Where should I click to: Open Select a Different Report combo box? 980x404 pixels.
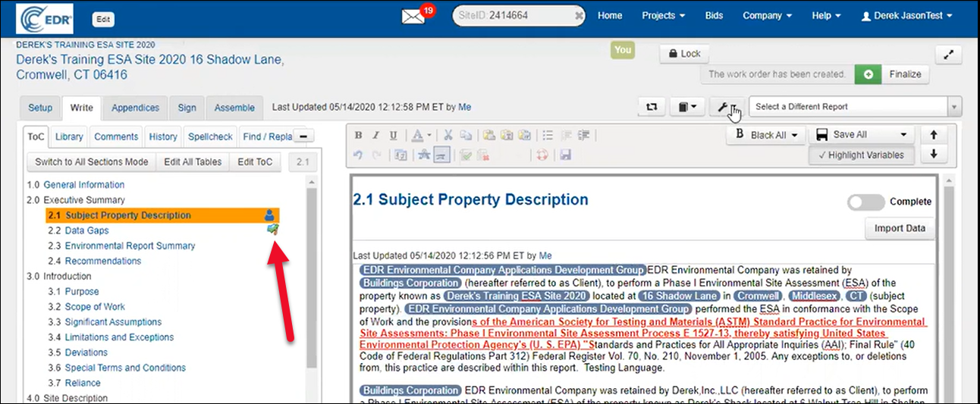coord(855,107)
